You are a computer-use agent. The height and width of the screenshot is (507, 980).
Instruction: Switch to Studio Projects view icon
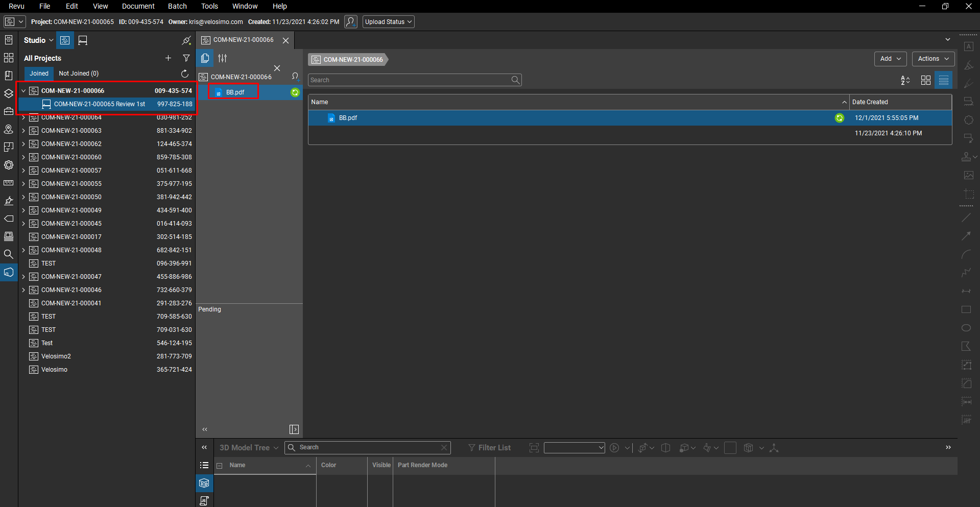tap(65, 40)
